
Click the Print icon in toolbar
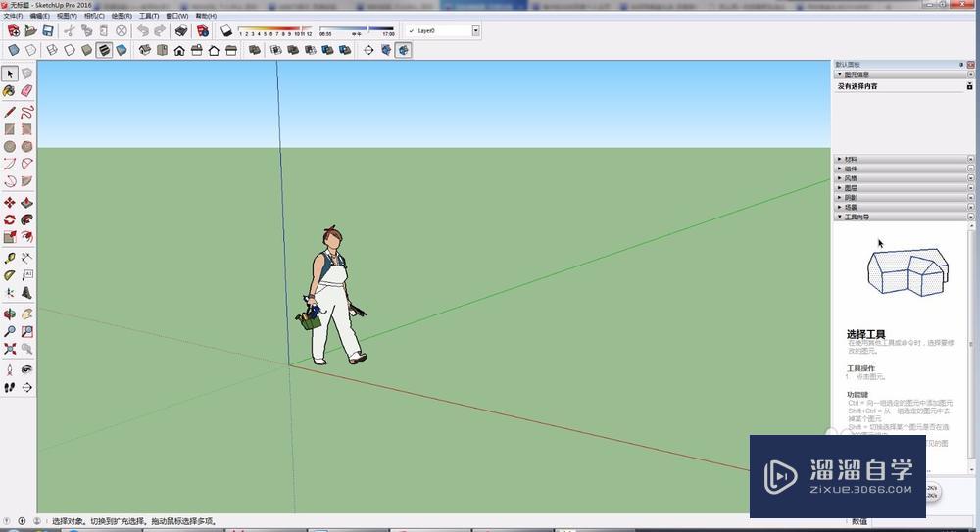tap(180, 30)
